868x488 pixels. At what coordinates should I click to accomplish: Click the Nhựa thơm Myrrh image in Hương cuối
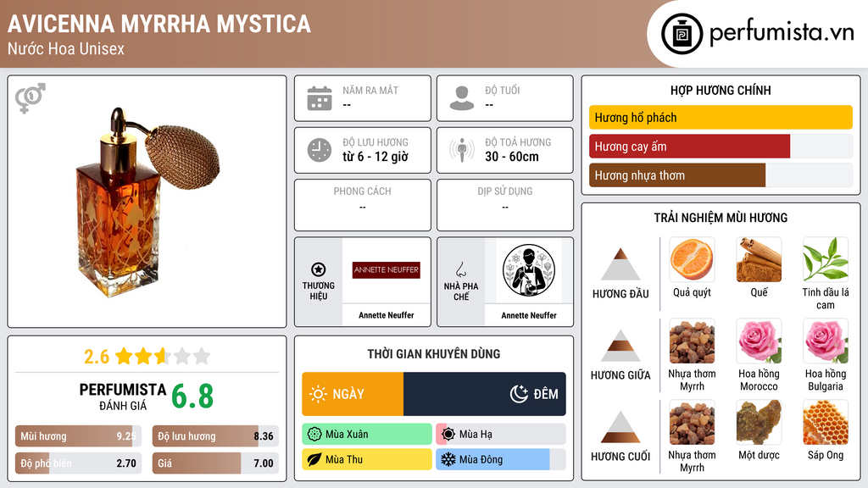click(692, 422)
